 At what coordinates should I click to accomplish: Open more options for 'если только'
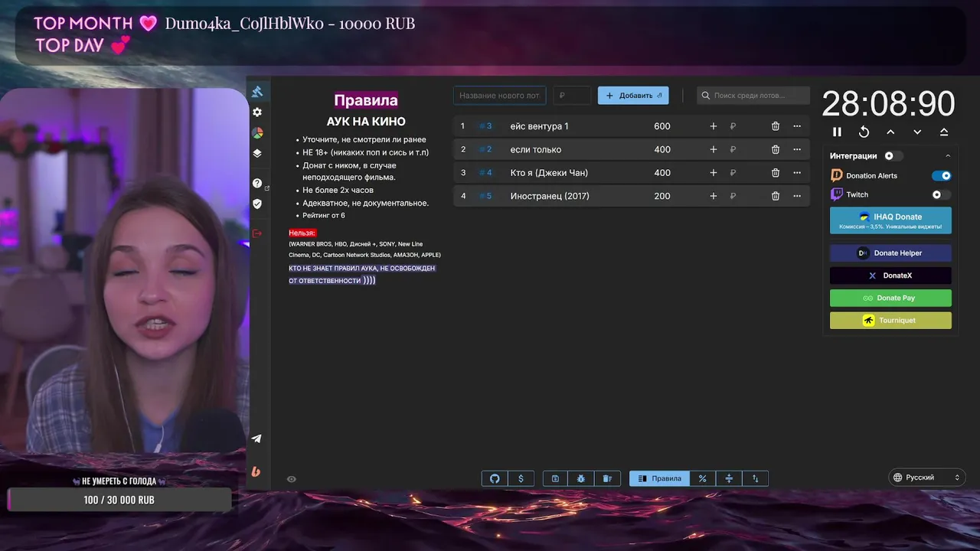tap(797, 149)
